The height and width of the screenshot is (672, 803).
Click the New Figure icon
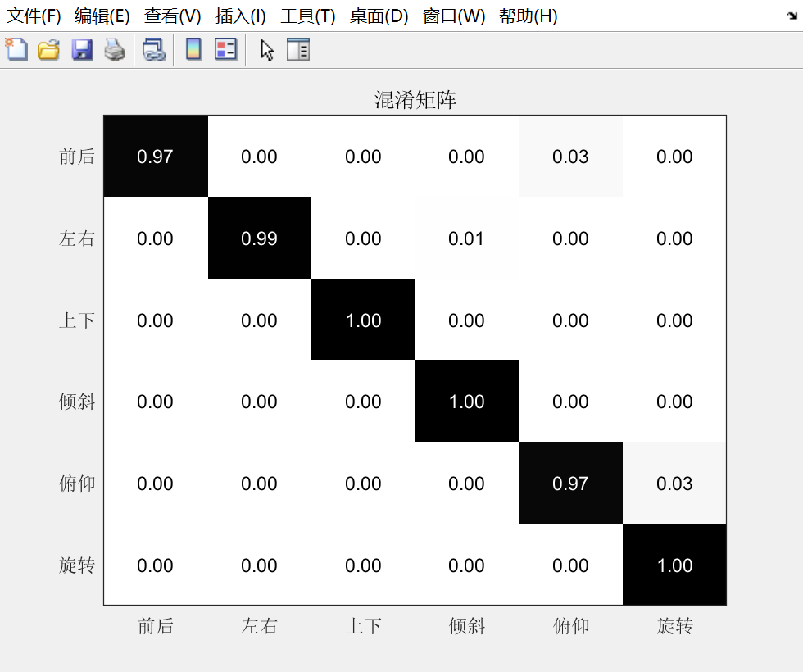coord(16,50)
